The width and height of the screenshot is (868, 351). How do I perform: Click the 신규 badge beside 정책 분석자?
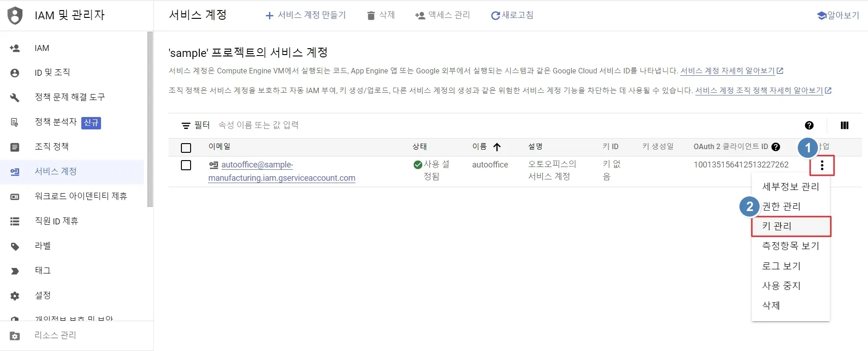[x=91, y=123]
